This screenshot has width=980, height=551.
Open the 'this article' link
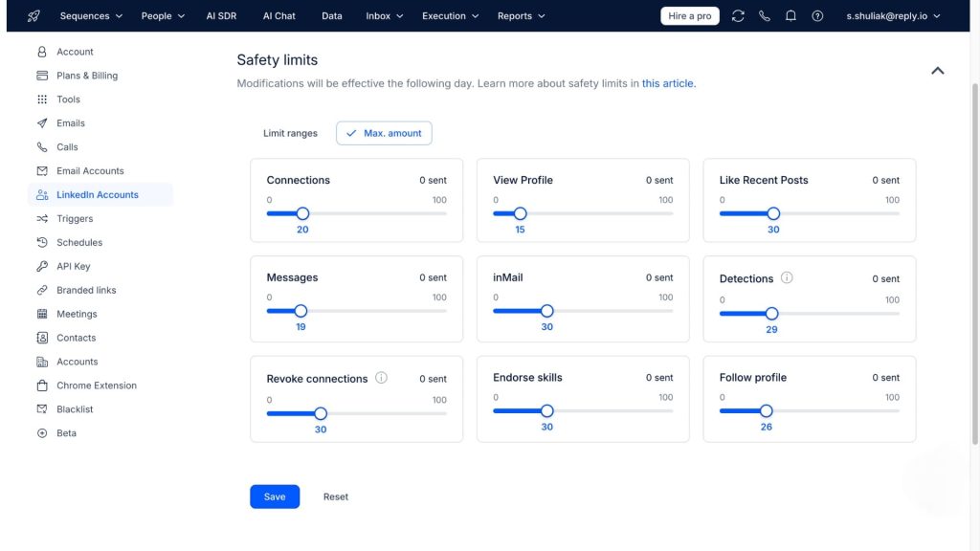(x=667, y=84)
